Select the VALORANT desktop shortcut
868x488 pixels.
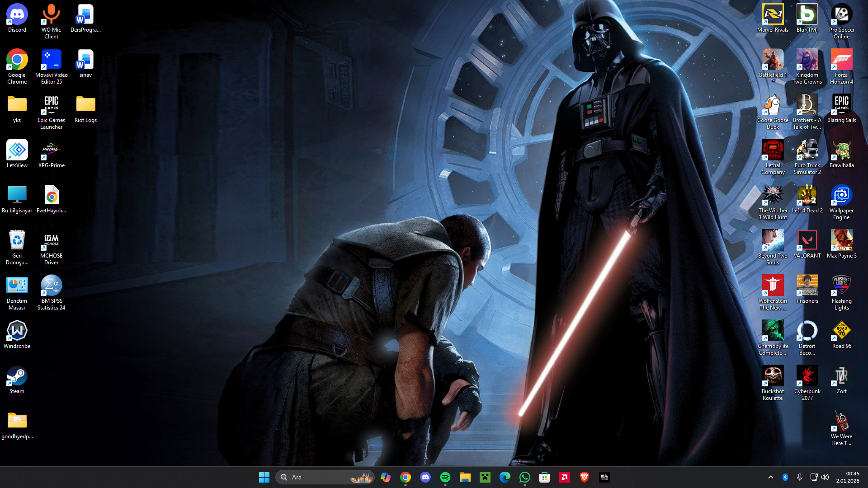tap(807, 244)
